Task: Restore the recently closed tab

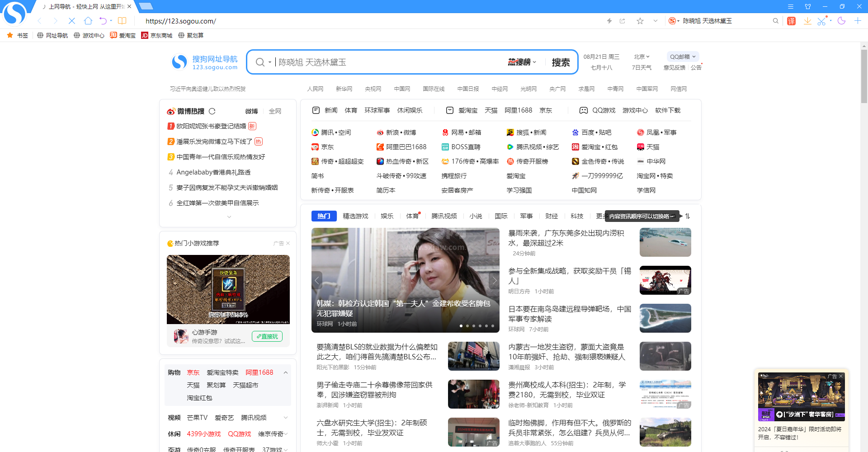Action: coord(103,21)
